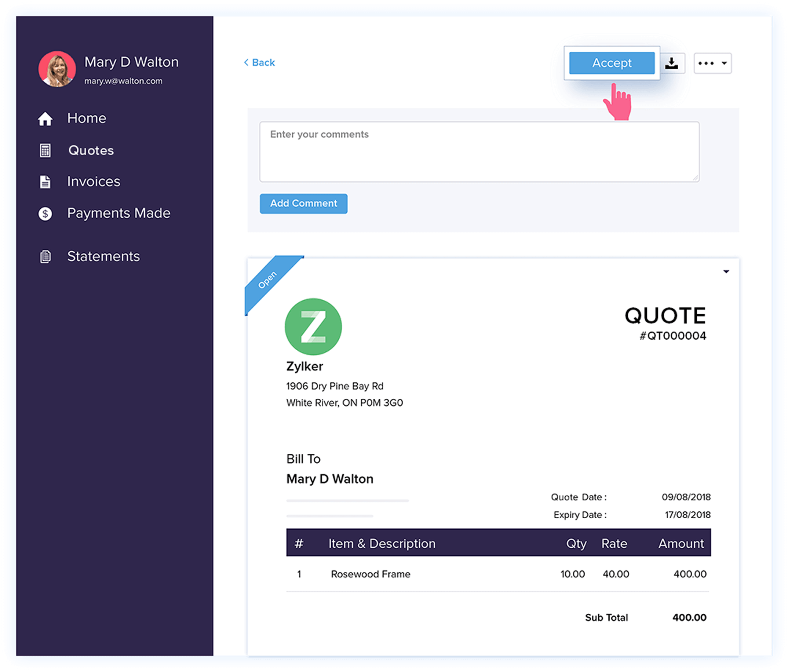Navigate to the Invoices section
Viewport: 788px width, 672px height.
coord(94,182)
